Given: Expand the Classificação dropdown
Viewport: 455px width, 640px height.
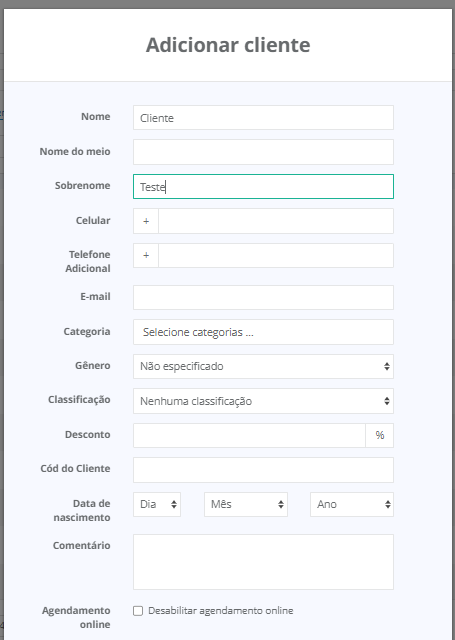Looking at the screenshot, I should (263, 401).
